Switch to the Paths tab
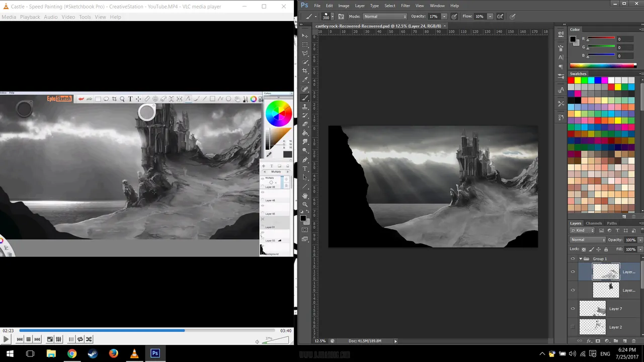 tap(612, 223)
